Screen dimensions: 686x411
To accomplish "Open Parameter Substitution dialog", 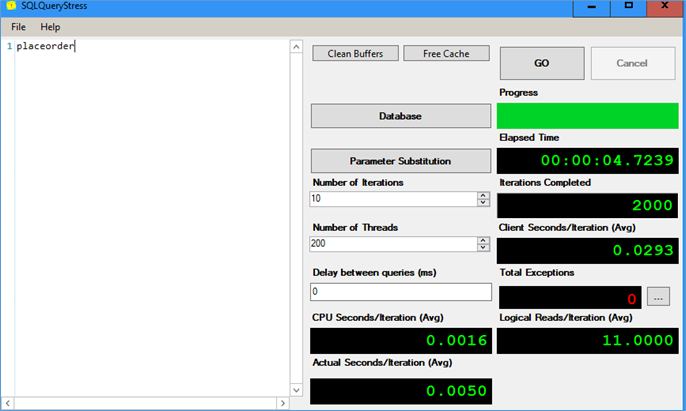I will pyautogui.click(x=401, y=161).
